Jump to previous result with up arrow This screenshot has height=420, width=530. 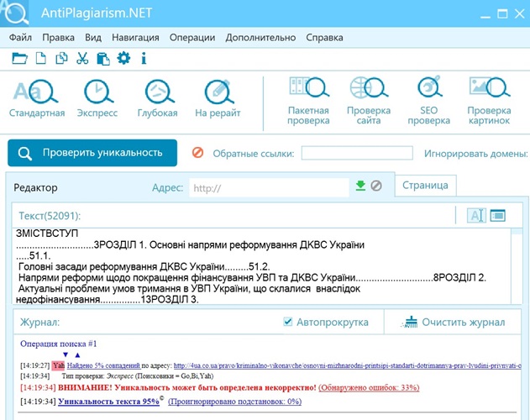(77, 354)
